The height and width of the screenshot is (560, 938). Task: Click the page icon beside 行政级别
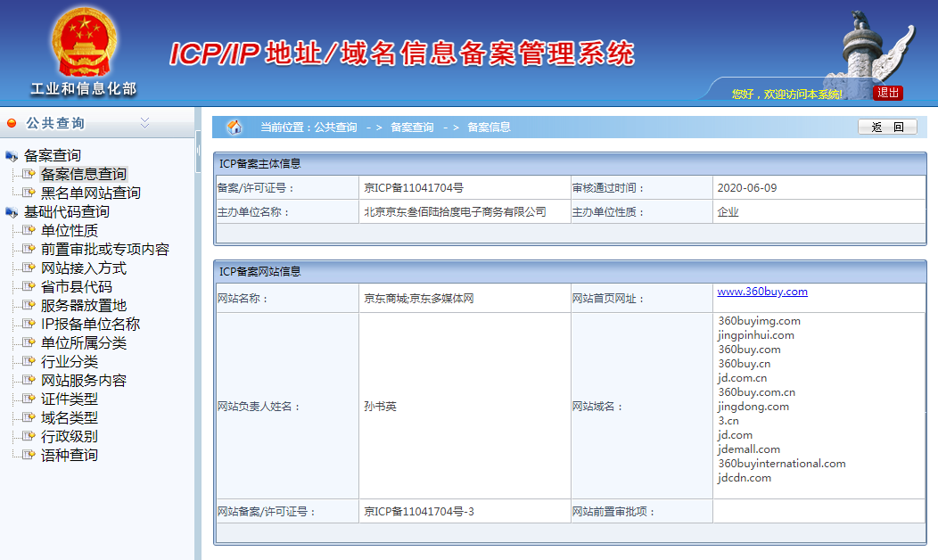tap(29, 435)
